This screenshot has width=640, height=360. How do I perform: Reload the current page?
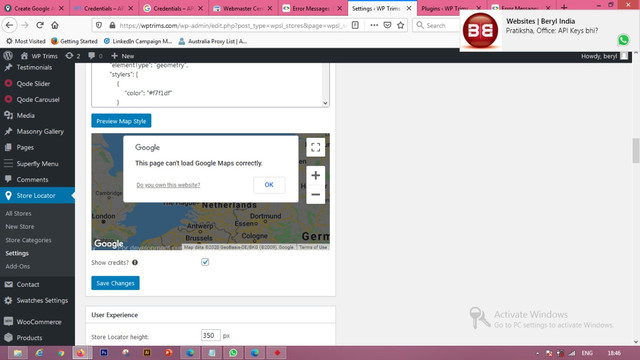point(40,25)
